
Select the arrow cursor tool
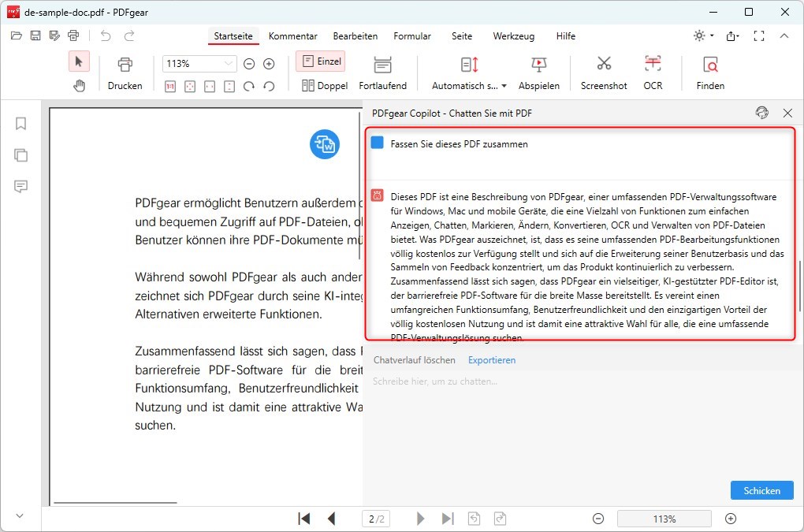coord(79,61)
